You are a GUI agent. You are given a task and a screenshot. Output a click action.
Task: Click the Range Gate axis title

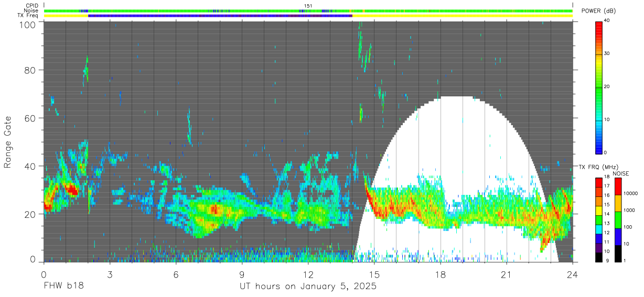[x=8, y=142]
